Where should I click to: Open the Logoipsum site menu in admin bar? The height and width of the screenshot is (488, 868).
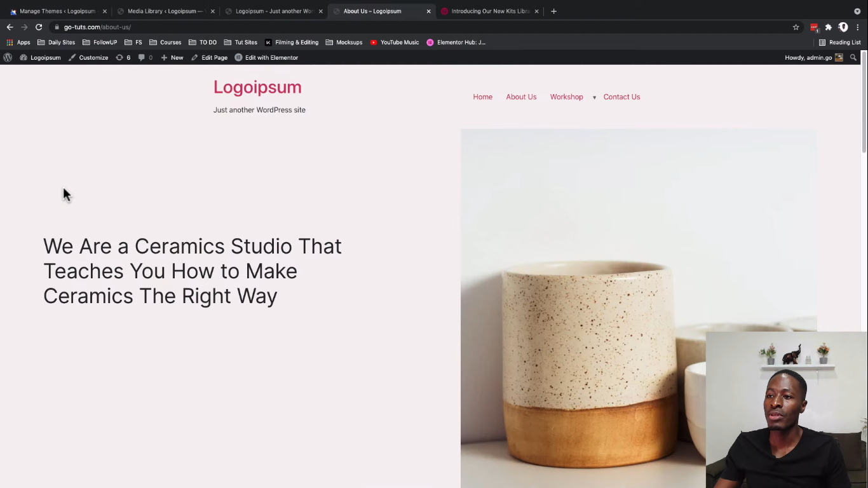[41, 57]
